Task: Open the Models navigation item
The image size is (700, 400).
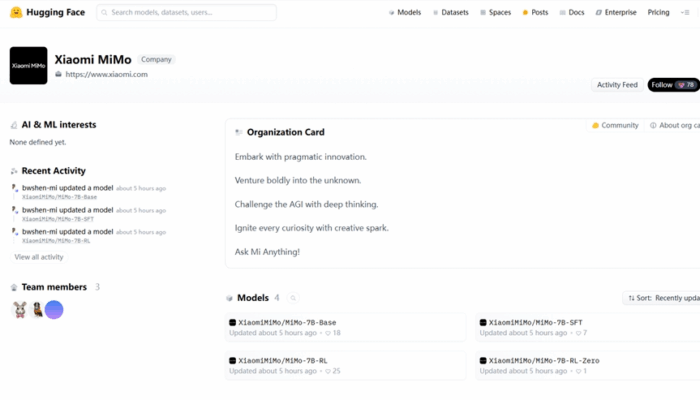Action: 404,12
